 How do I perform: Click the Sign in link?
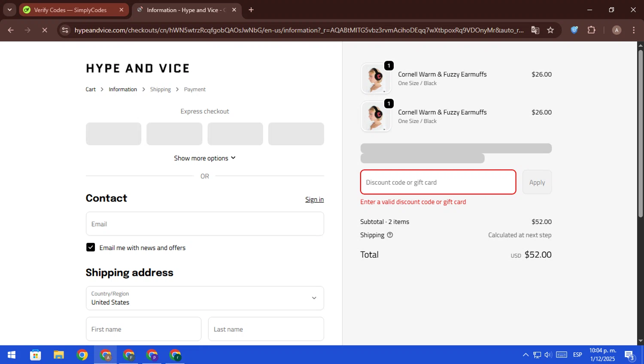[x=314, y=199]
